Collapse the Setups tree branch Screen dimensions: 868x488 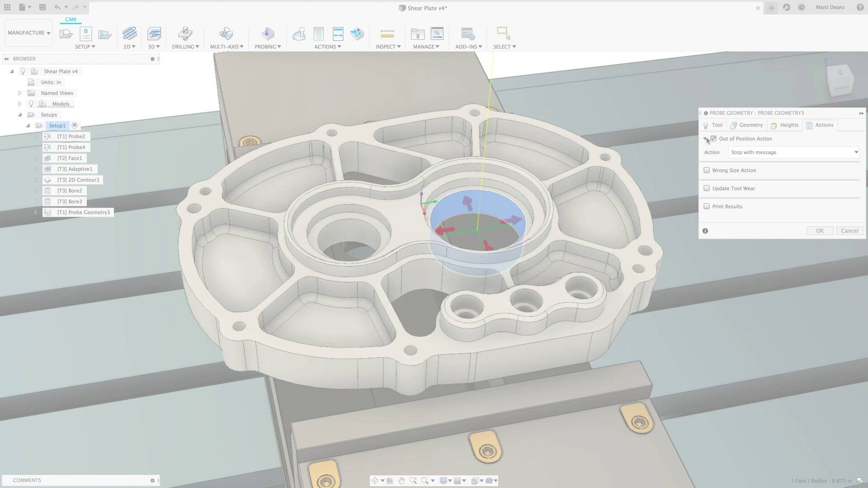click(x=20, y=114)
